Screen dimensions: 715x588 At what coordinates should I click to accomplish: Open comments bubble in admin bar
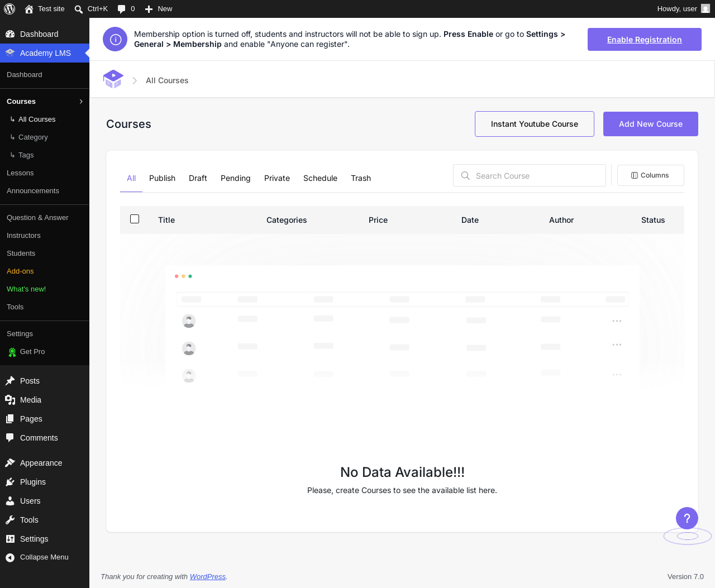click(121, 9)
